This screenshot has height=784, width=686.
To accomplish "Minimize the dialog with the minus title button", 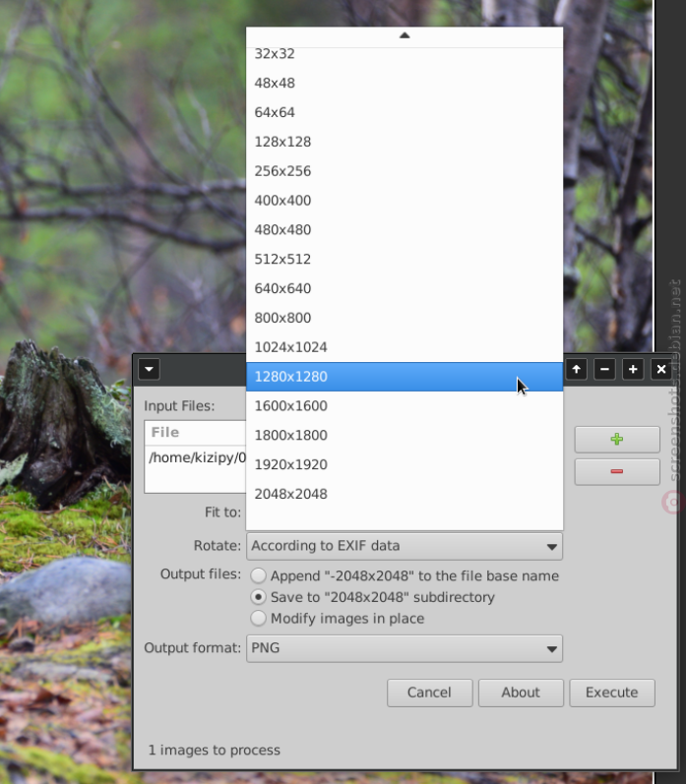I will (x=604, y=370).
